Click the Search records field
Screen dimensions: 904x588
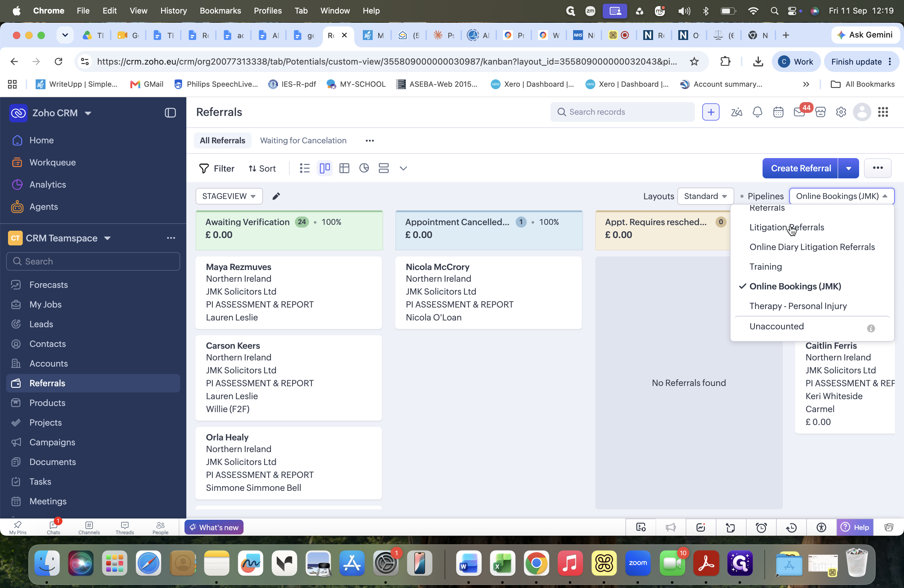coord(623,112)
